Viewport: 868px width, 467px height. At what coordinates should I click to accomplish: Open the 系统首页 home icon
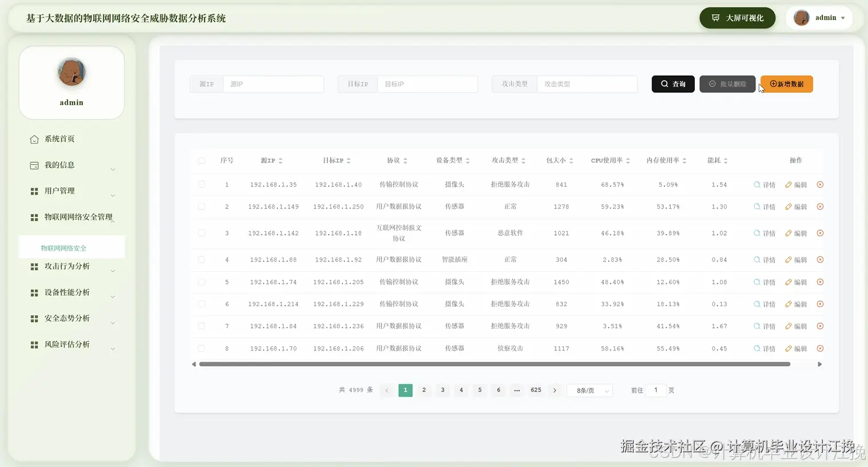[34, 139]
